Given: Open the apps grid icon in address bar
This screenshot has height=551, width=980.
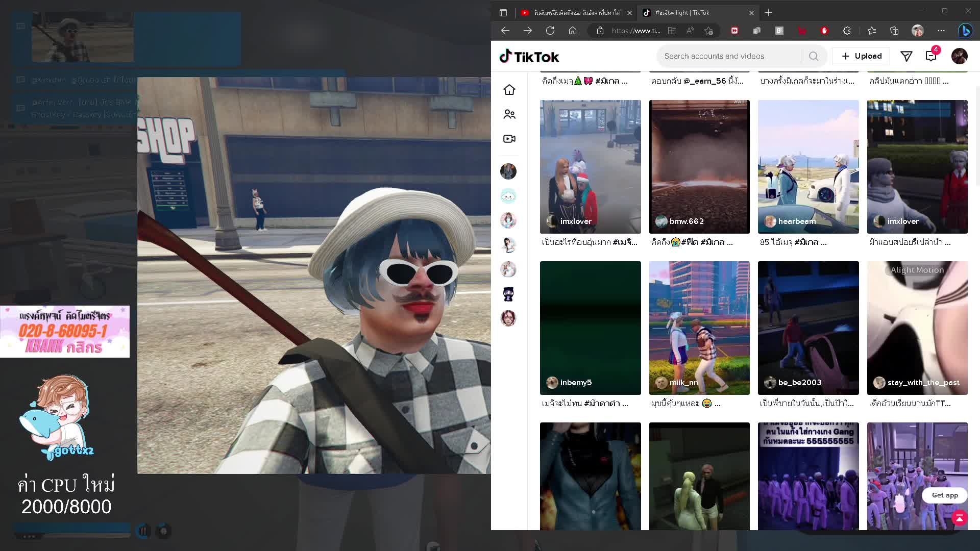Looking at the screenshot, I should point(672,31).
